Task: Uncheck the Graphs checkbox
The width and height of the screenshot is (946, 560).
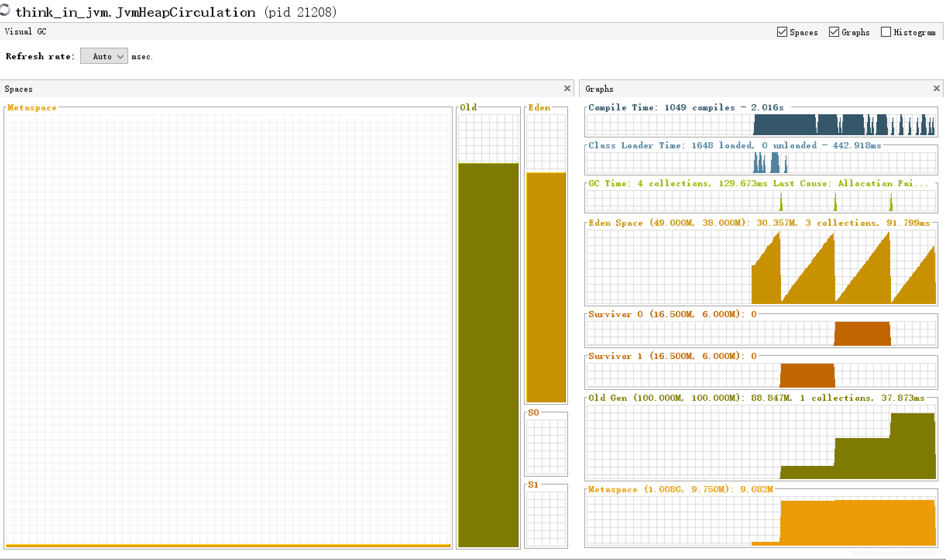Action: click(x=834, y=32)
